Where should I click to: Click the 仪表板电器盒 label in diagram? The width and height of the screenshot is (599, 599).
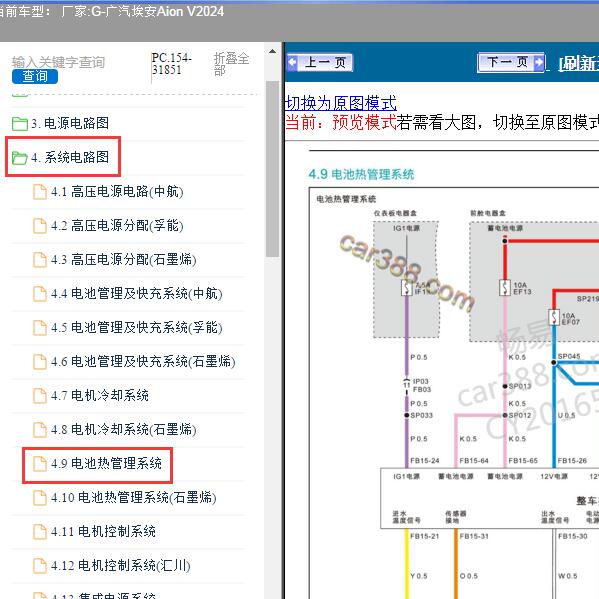point(395,213)
